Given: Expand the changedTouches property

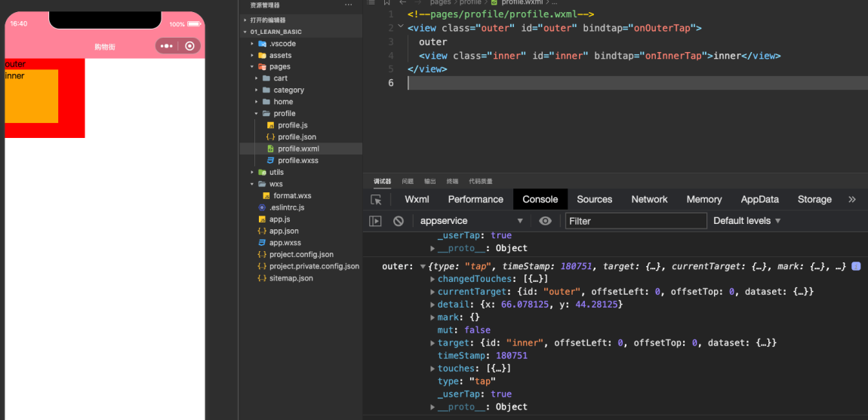Looking at the screenshot, I should (x=433, y=278).
